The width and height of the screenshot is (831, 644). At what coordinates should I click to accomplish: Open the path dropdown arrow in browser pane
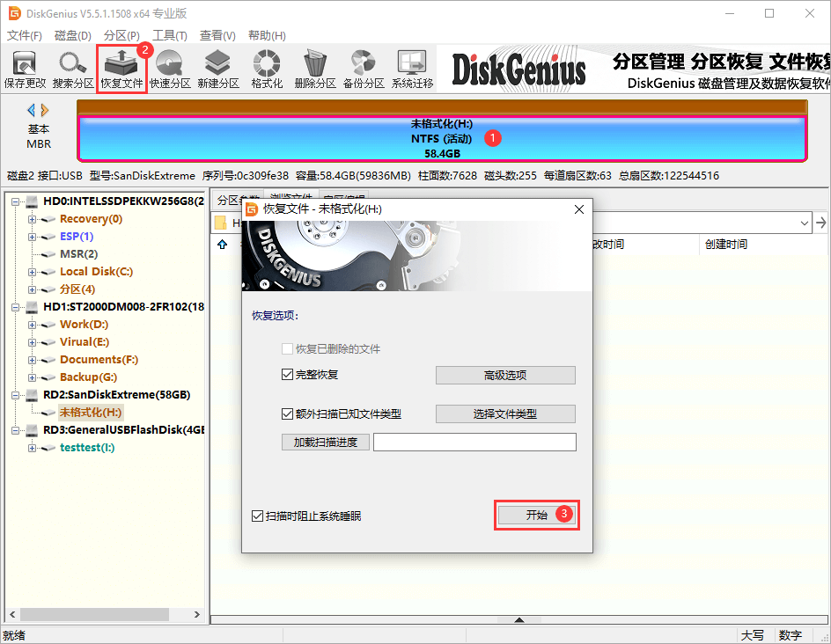(x=805, y=223)
